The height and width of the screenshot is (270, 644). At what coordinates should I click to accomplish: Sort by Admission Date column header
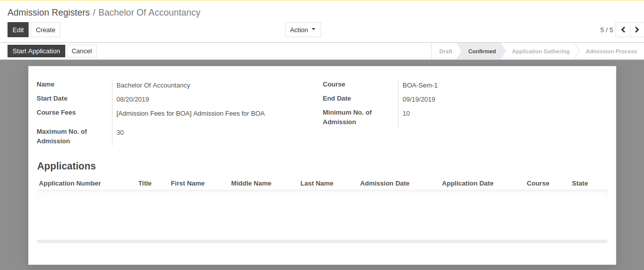[x=384, y=184]
